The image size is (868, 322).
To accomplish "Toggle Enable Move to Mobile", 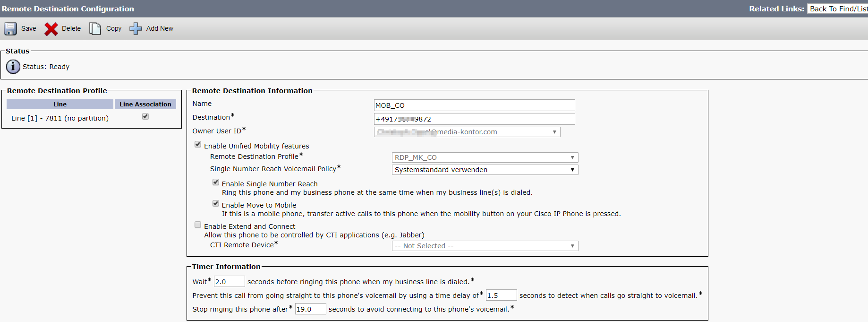I will pyautogui.click(x=216, y=203).
